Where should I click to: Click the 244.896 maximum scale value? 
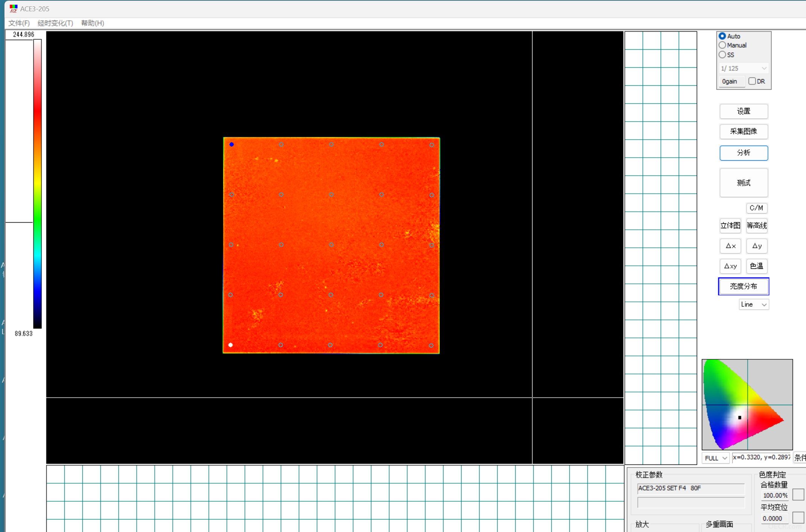coord(23,35)
